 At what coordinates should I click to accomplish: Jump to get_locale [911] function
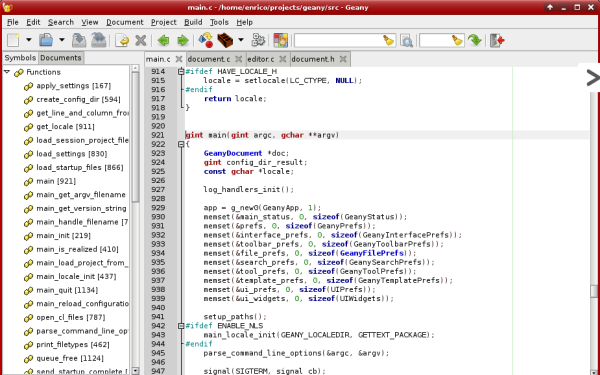pos(65,127)
